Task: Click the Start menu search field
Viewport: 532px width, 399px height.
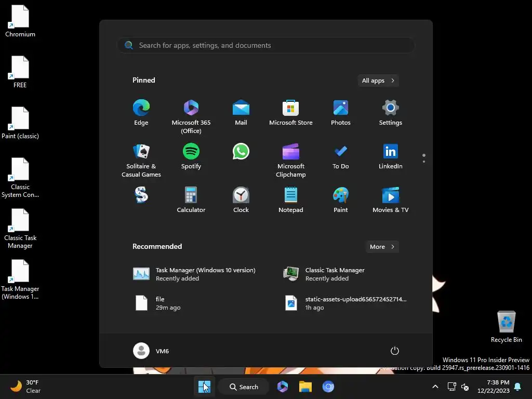Action: (265, 45)
